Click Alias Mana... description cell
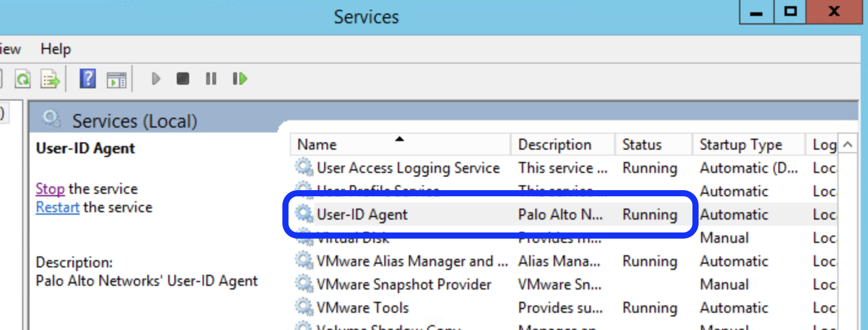This screenshot has height=330, width=868. coord(559,261)
